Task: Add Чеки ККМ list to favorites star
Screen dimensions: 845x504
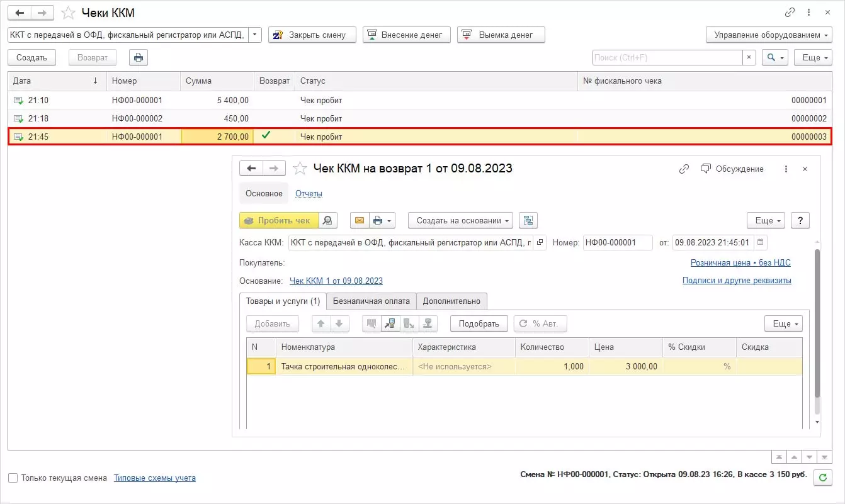Action: point(69,13)
